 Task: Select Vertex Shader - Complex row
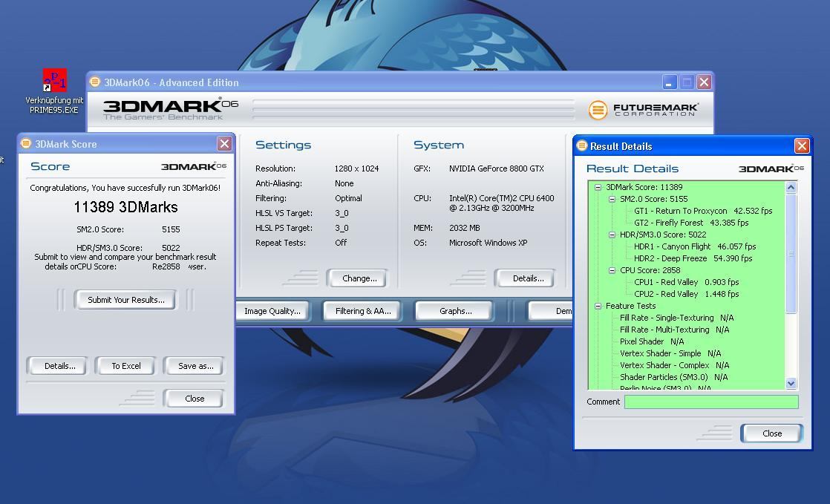(x=674, y=365)
